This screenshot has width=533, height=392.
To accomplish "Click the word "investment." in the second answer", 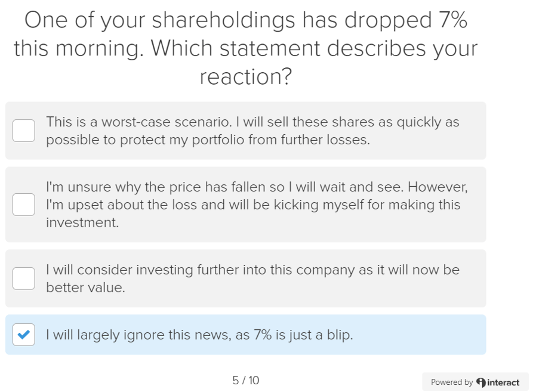I will (x=82, y=223).
